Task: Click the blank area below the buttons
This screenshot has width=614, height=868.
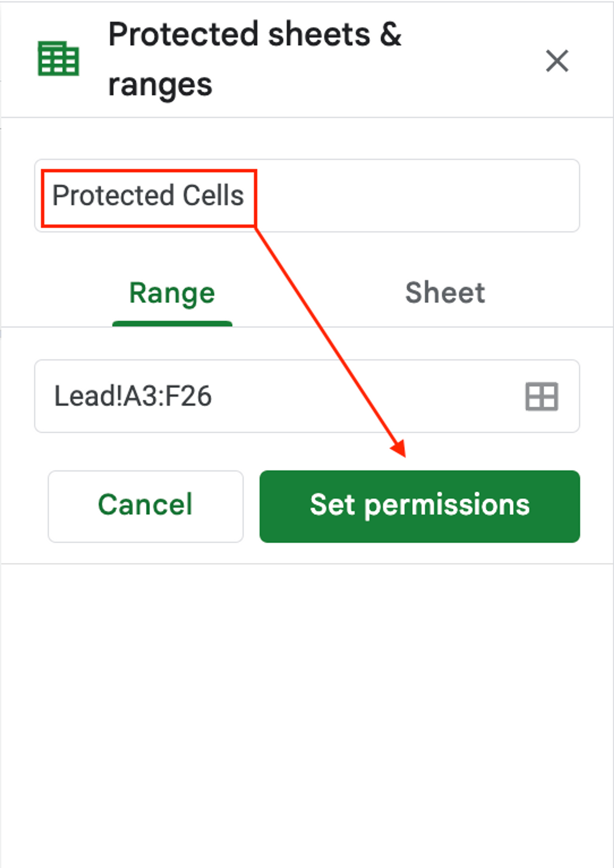Action: 307,699
